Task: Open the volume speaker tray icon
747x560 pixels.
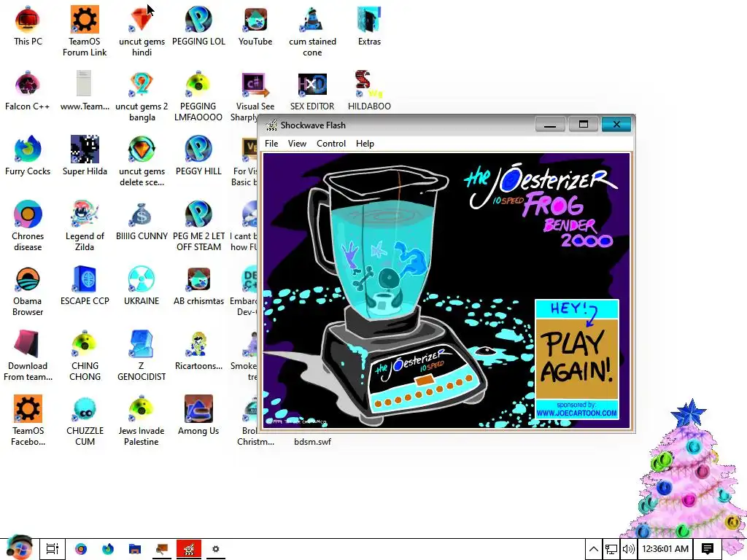Action: [628, 549]
